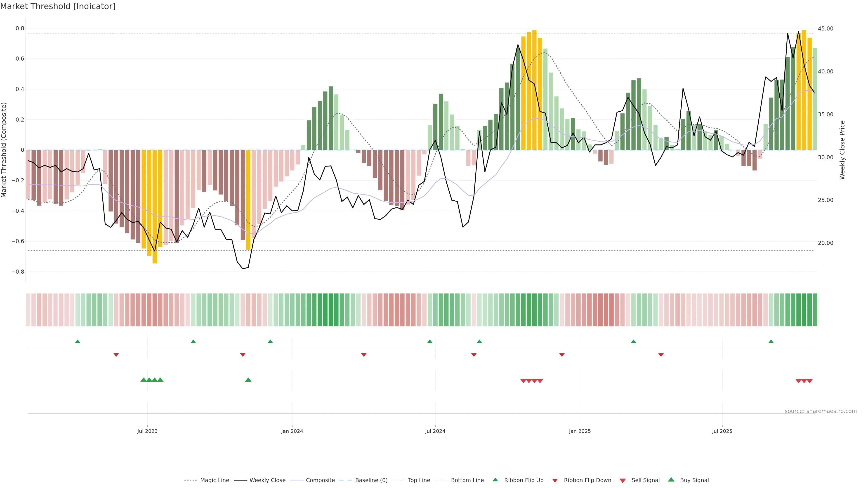Click the Jul 2025 x-axis label
868x488 pixels.
coord(722,431)
